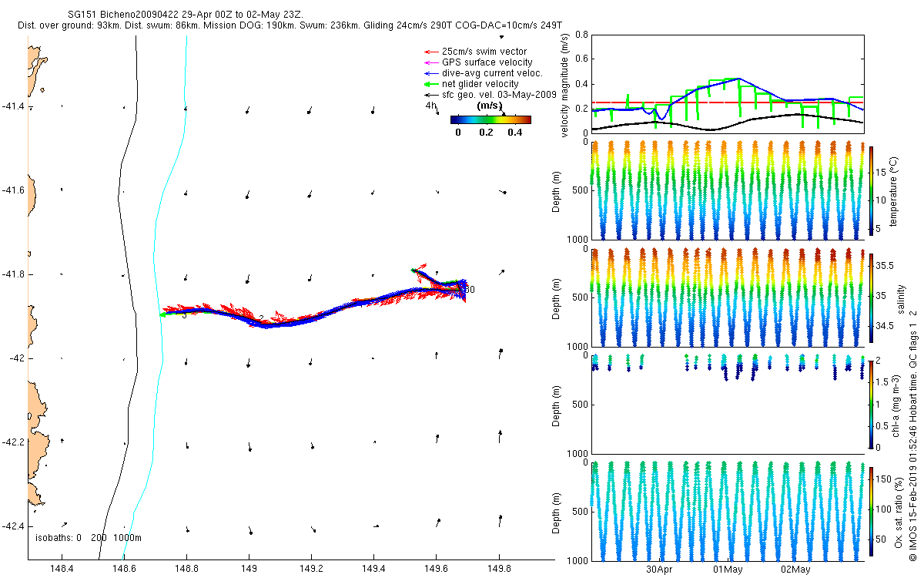This screenshot has height=578, width=924.
Task: Select the "net glider velocity" legend entry
Action: tap(480, 84)
